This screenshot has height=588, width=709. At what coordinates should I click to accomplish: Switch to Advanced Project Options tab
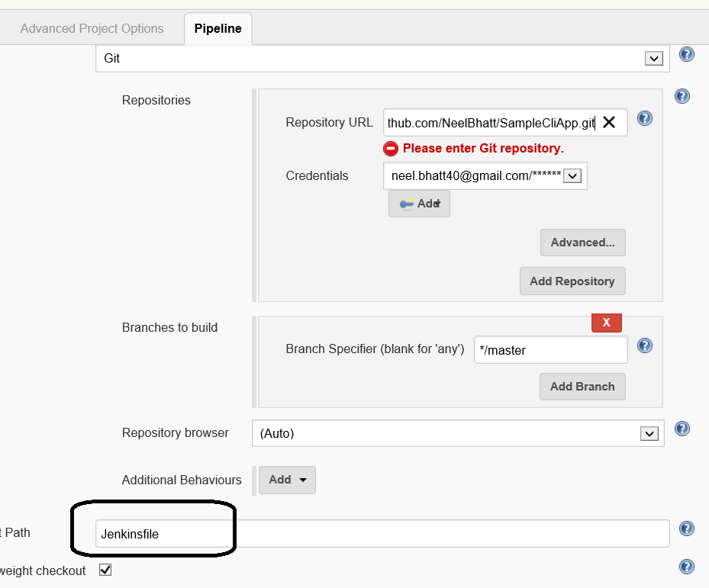click(92, 28)
